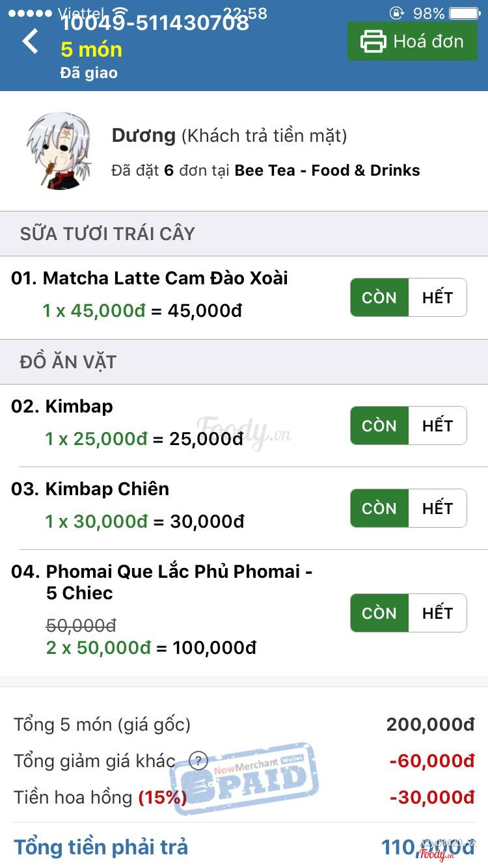
Task: Set Kimbap to CÒN
Action: tap(379, 426)
